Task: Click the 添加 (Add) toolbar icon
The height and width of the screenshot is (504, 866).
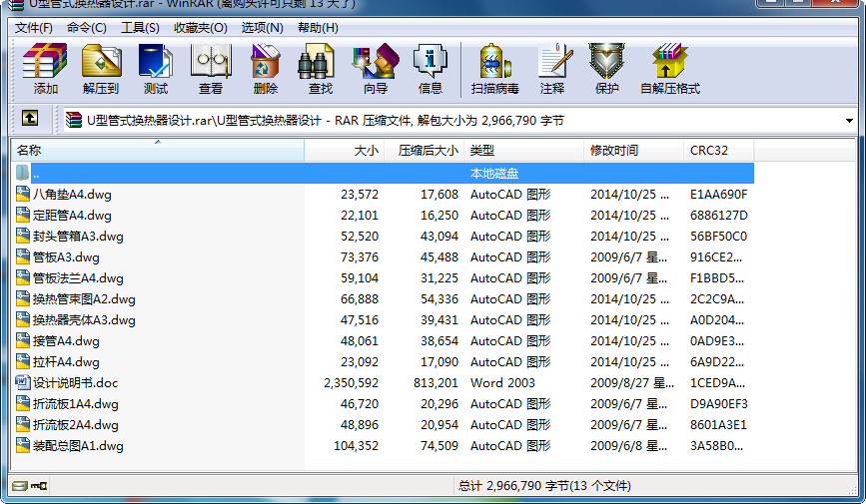Action: [45, 60]
